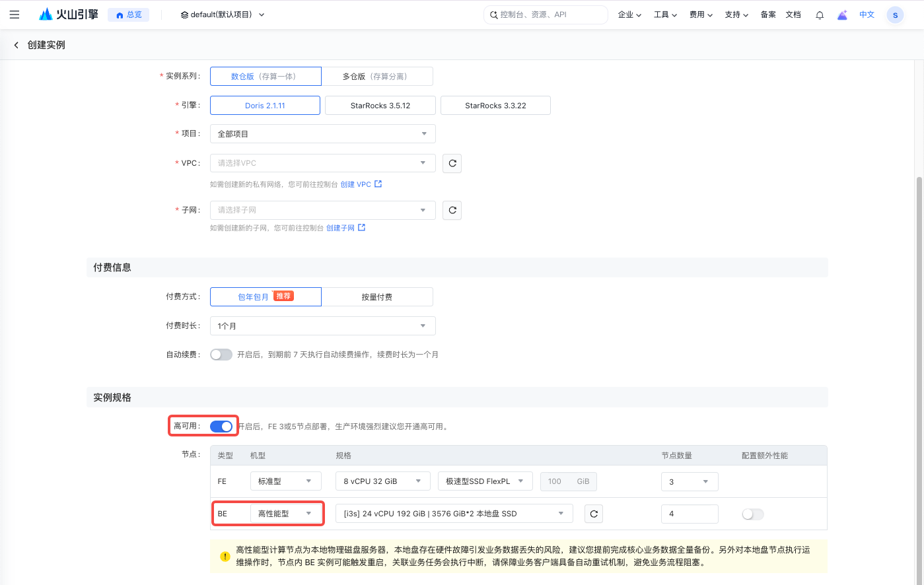Image resolution: width=924 pixels, height=585 pixels.
Task: Click the warning icon in yellow notice
Action: point(225,557)
